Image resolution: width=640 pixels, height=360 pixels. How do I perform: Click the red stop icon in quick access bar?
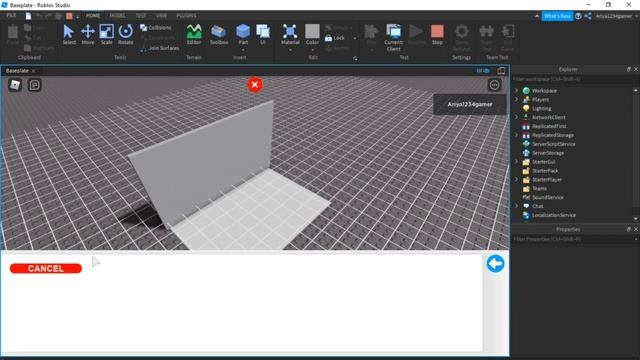click(69, 16)
